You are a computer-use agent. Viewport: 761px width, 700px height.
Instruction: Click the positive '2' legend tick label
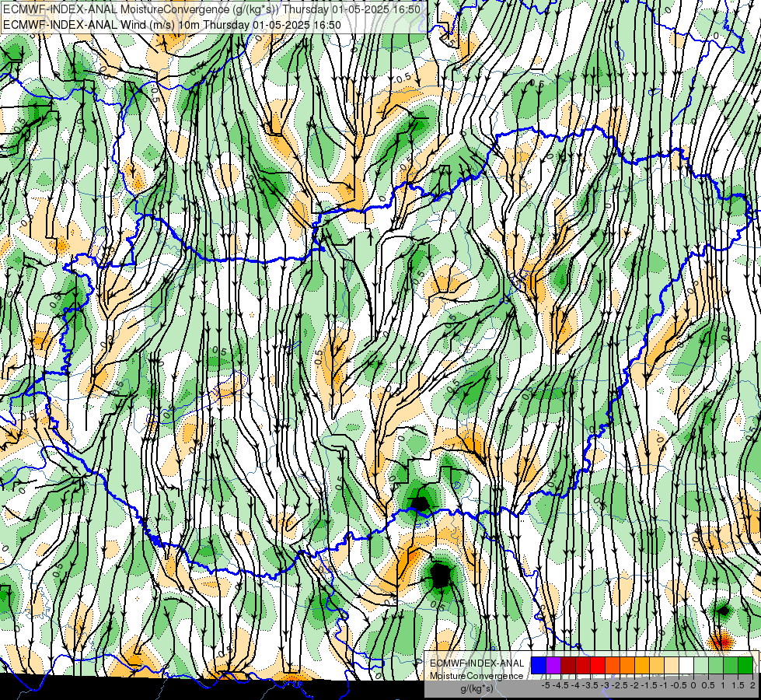pos(752,685)
